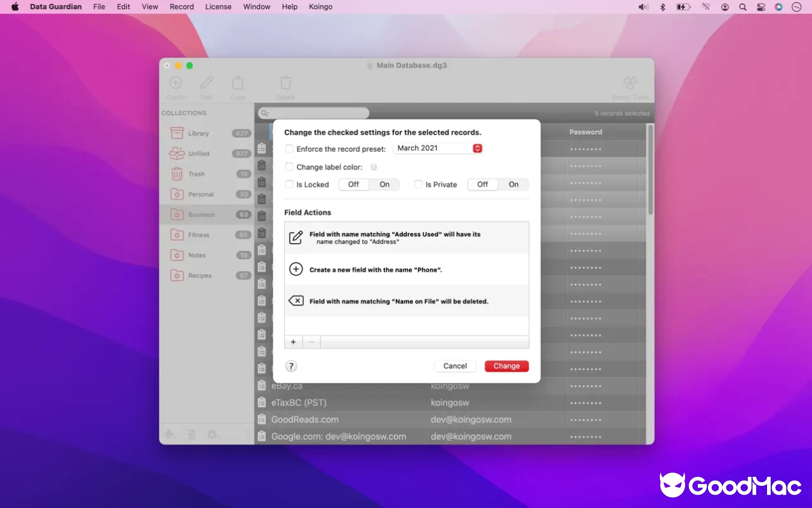Enable the Enforce the record preset checkbox
The image size is (812, 508).
pos(289,149)
